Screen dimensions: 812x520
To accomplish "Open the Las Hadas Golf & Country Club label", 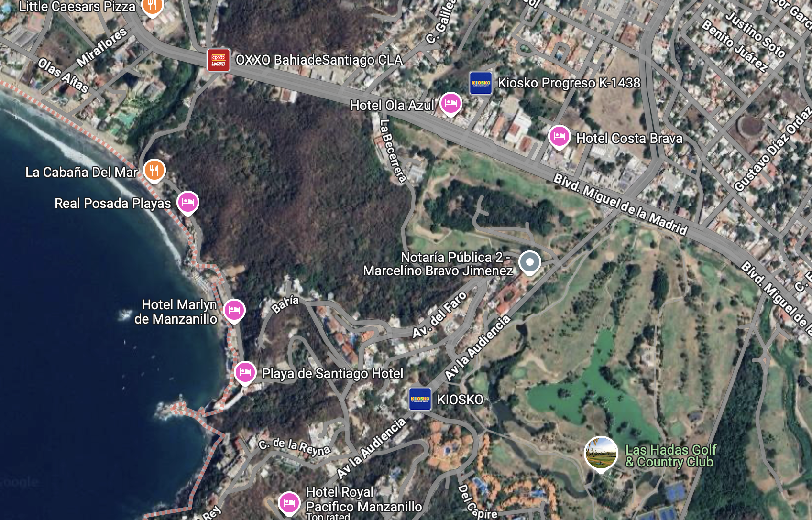I will tap(671, 456).
